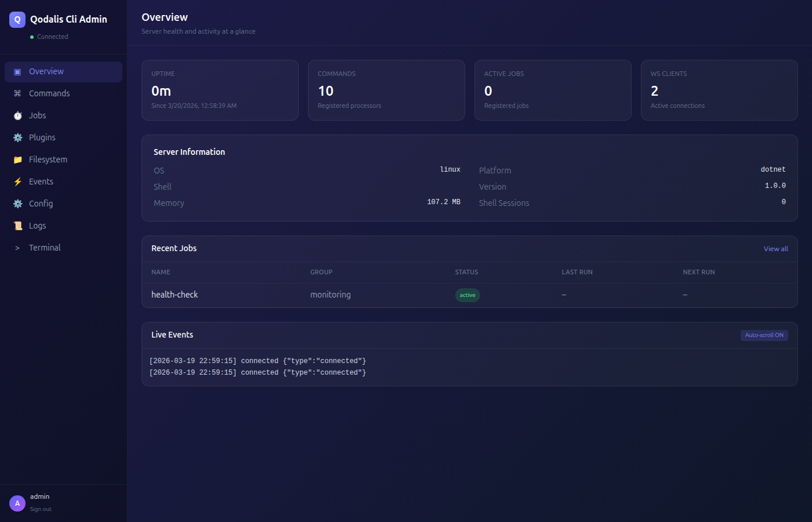This screenshot has width=812, height=522.
Task: Open the Events page
Action: coord(63,182)
